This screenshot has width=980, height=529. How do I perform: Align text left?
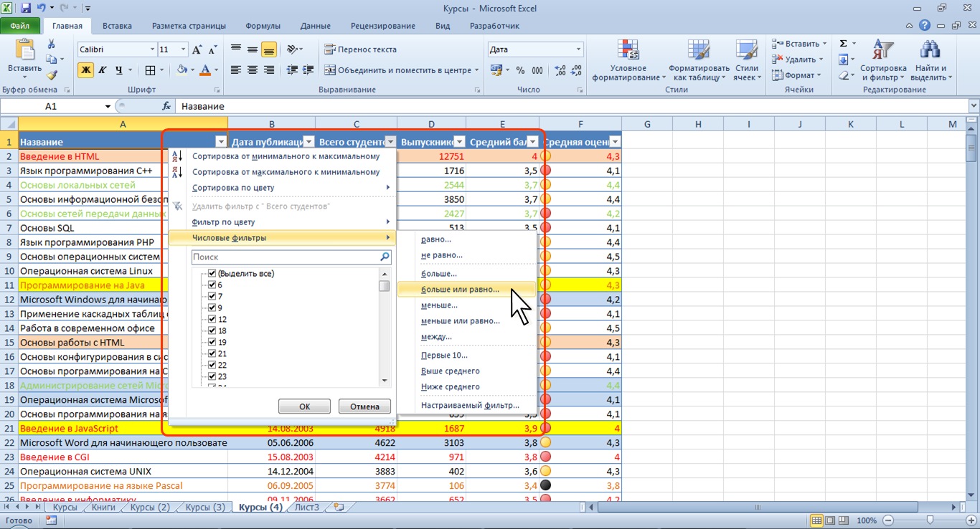[x=236, y=70]
